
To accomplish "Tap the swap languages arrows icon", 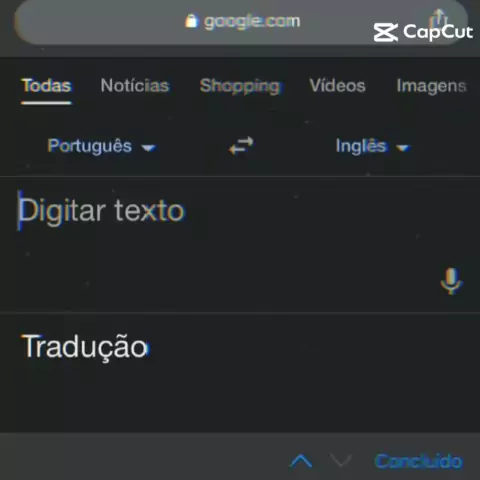I will point(241,146).
